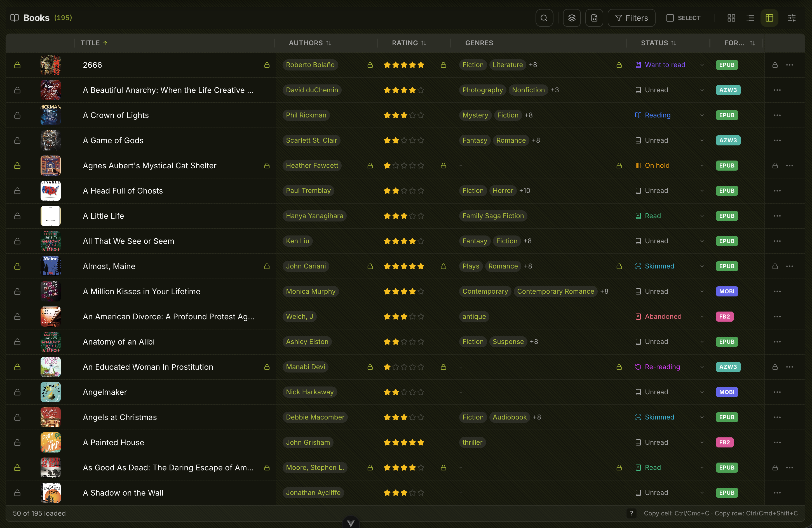Expand status dropdown for 2666 Want to read
812x528 pixels.
(x=702, y=65)
